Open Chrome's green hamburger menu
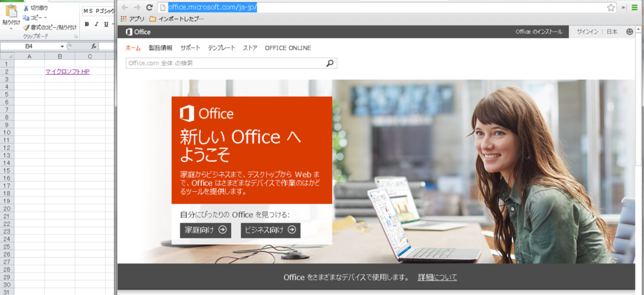The width and height of the screenshot is (644, 295). [x=634, y=7]
